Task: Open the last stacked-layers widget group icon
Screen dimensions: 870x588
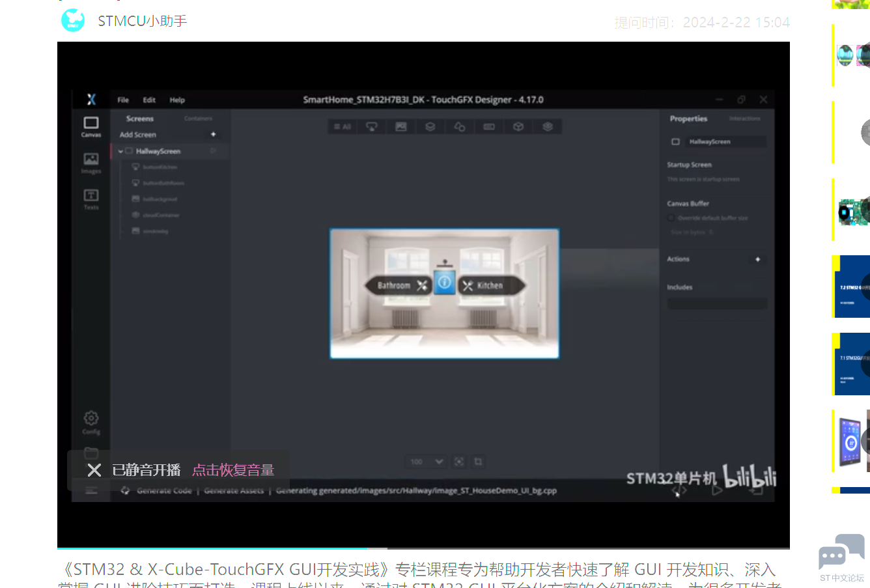Action: (x=548, y=127)
